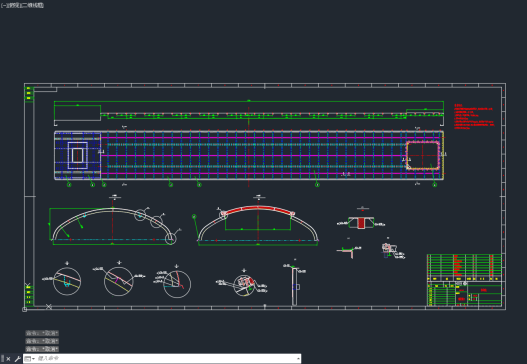Expand recent commands dropdown in command line
Screen dimensions: 527x364
point(30,359)
